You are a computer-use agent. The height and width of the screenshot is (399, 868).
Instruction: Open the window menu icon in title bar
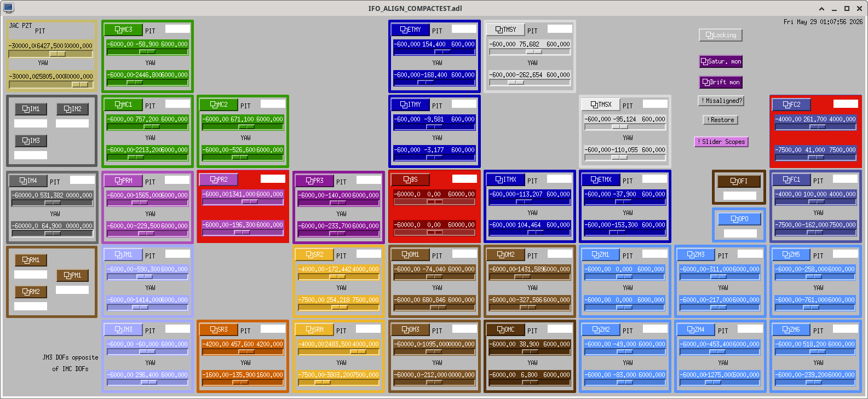coord(8,8)
